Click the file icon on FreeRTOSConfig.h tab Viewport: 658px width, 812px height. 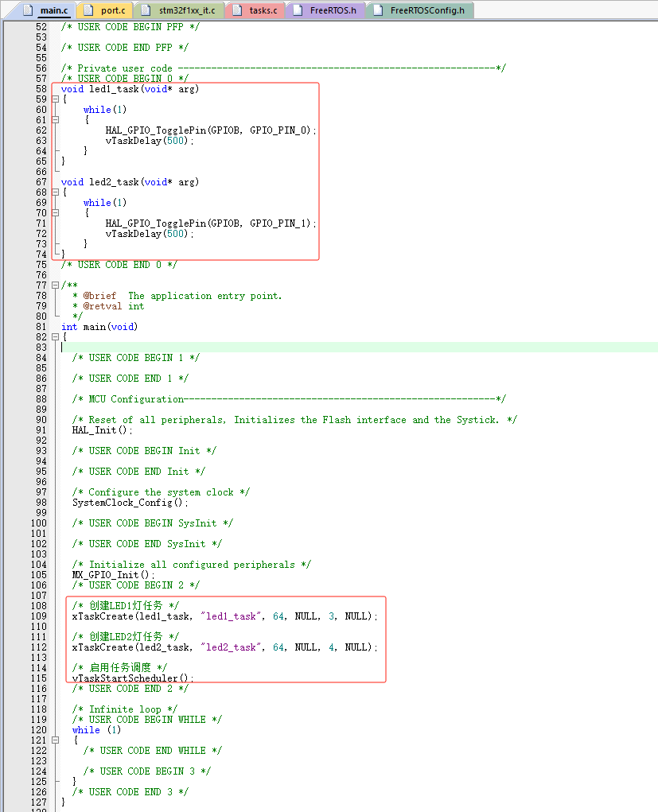[378, 10]
